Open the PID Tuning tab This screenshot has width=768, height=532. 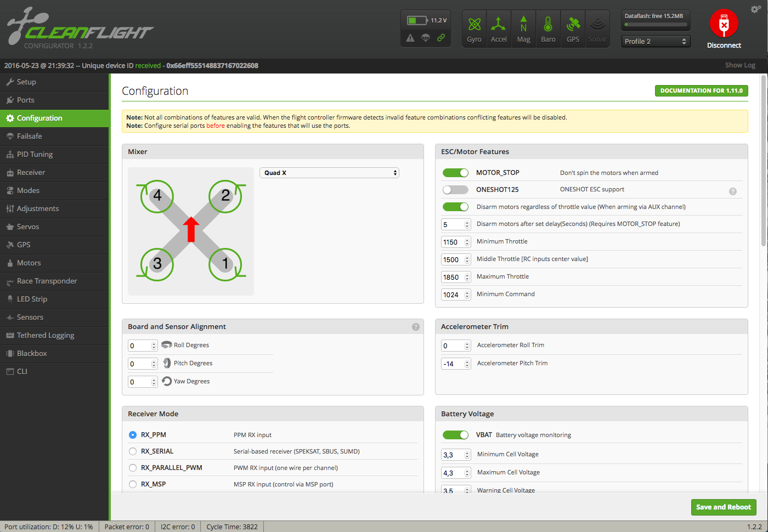point(54,154)
